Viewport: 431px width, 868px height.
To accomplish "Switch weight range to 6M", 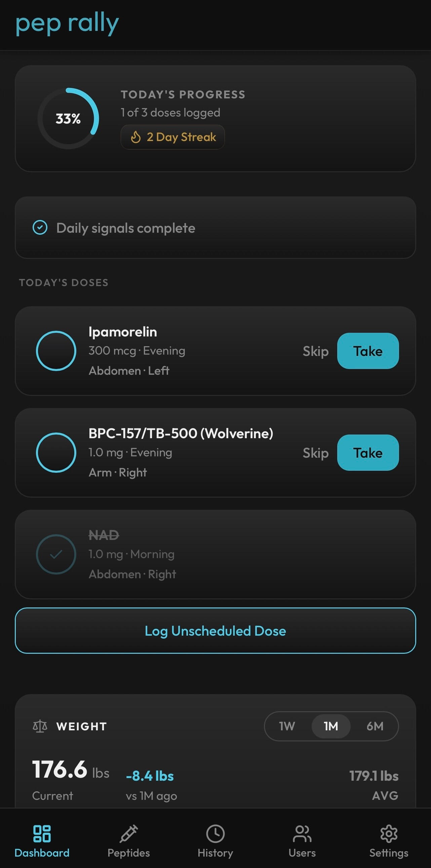I will pyautogui.click(x=375, y=726).
